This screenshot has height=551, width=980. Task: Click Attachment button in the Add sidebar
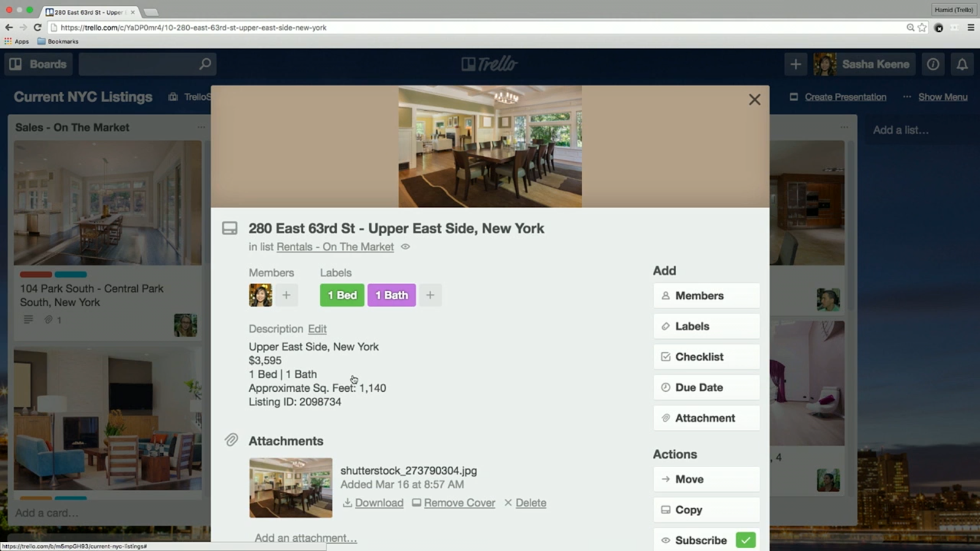[x=706, y=418]
